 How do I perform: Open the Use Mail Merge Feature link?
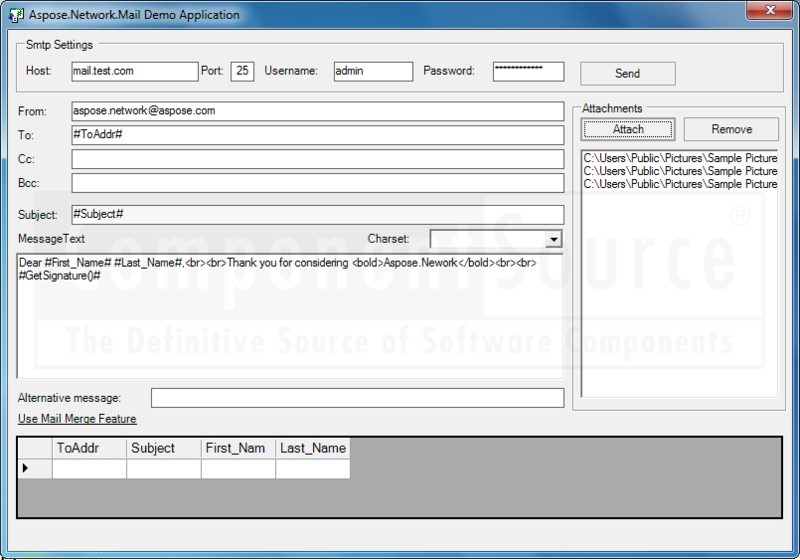point(77,419)
